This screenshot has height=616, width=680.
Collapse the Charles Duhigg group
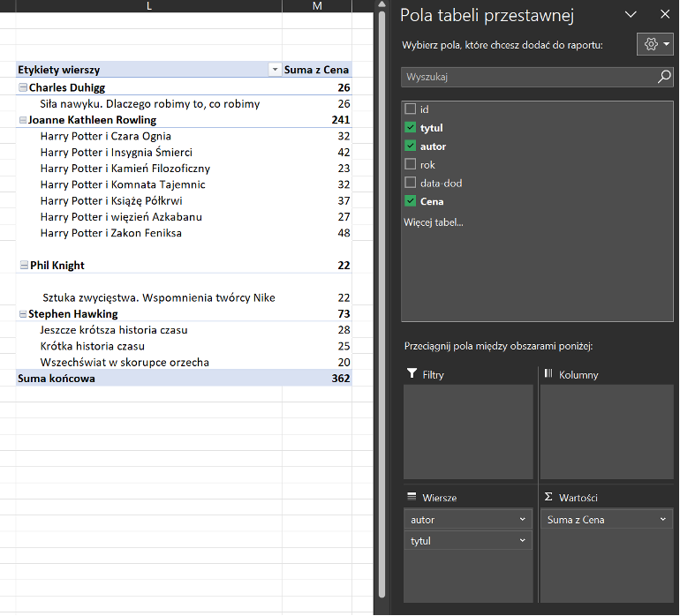pyautogui.click(x=23, y=88)
